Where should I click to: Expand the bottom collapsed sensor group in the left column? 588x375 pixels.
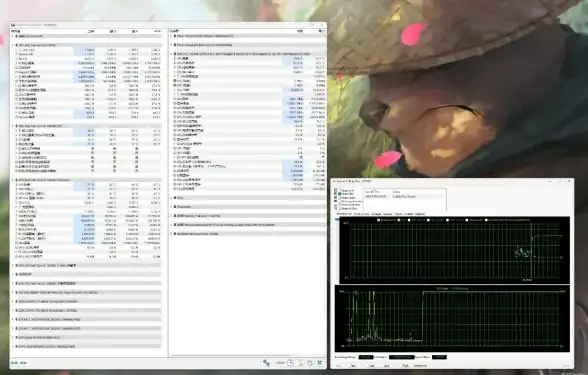pyautogui.click(x=13, y=346)
